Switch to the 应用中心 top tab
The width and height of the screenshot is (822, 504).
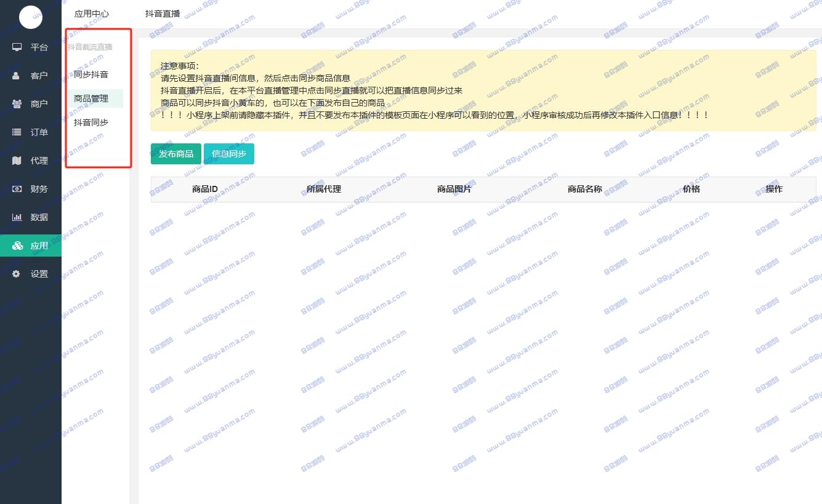pyautogui.click(x=92, y=14)
